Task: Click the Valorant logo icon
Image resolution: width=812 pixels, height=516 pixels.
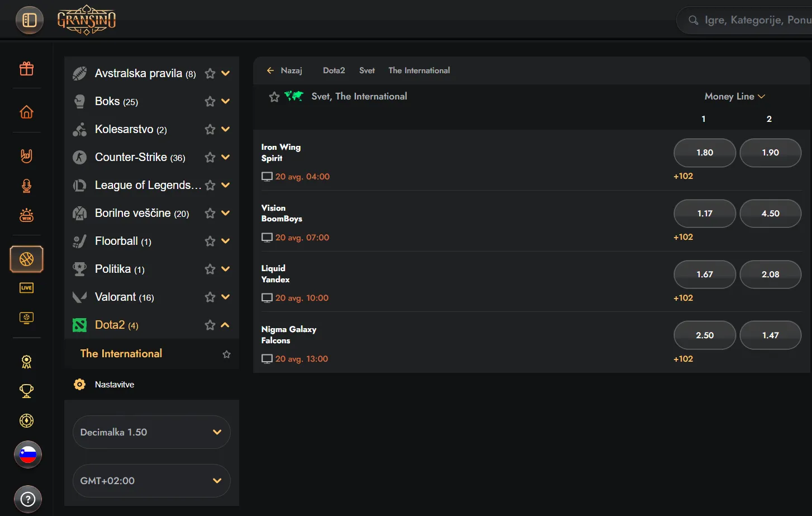Action: coord(80,297)
